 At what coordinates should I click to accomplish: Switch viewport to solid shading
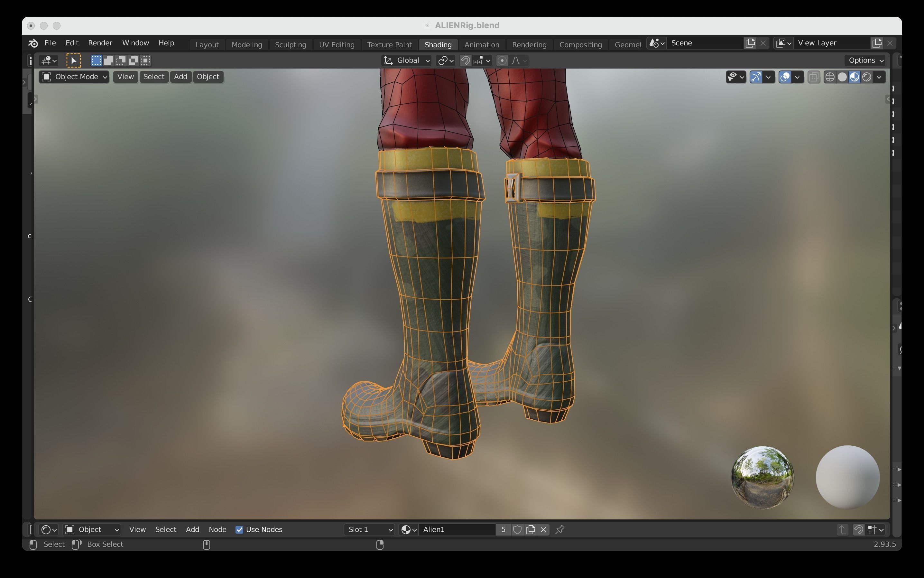pyautogui.click(x=842, y=77)
